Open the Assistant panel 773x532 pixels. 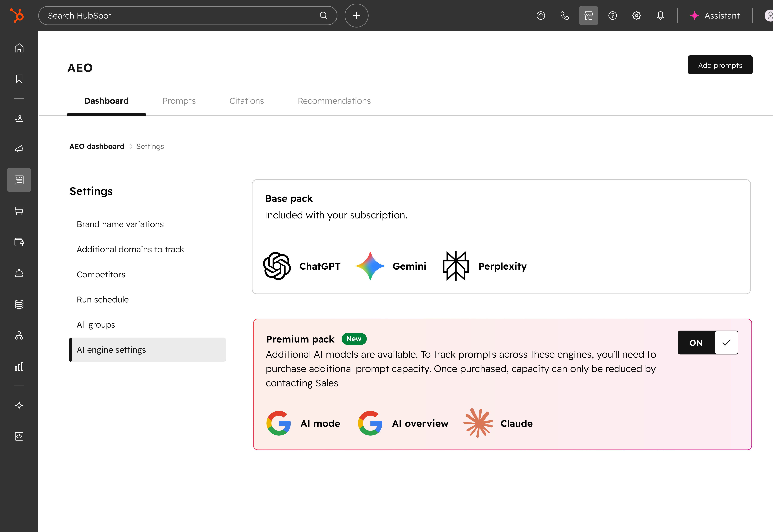click(x=715, y=16)
